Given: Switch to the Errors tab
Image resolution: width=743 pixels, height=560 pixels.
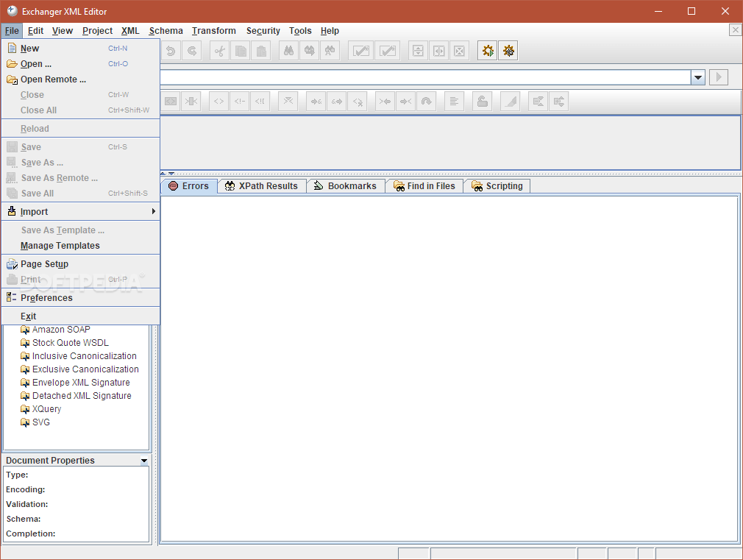Looking at the screenshot, I should click(x=190, y=186).
